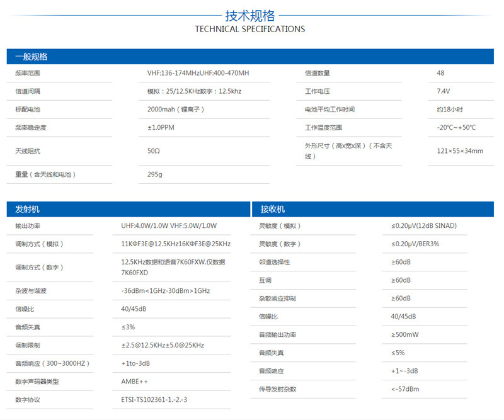Select the UHF:4.0W/1.0W VHF:5.0W/1.0W value

(x=169, y=226)
